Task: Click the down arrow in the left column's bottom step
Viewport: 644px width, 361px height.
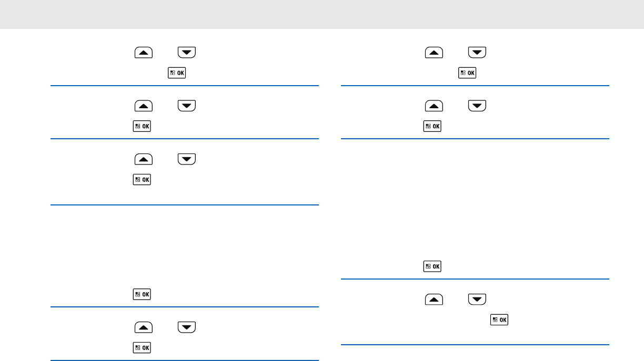Action: pyautogui.click(x=187, y=327)
